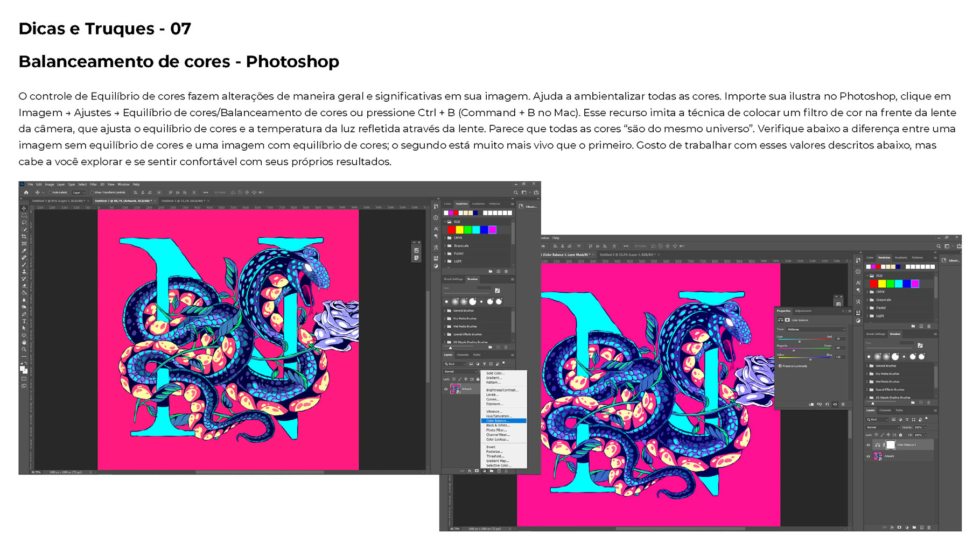Select the Clone Stamp tool in left window
This screenshot has width=980, height=551.
coord(24,271)
